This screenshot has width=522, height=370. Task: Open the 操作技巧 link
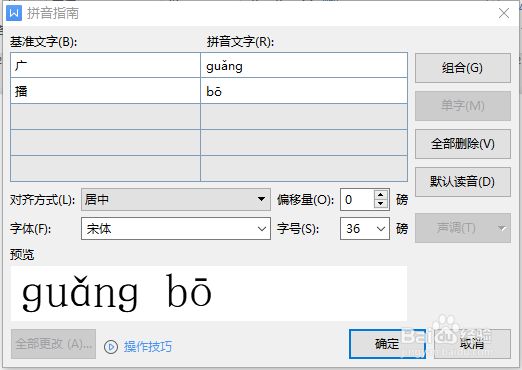(148, 347)
